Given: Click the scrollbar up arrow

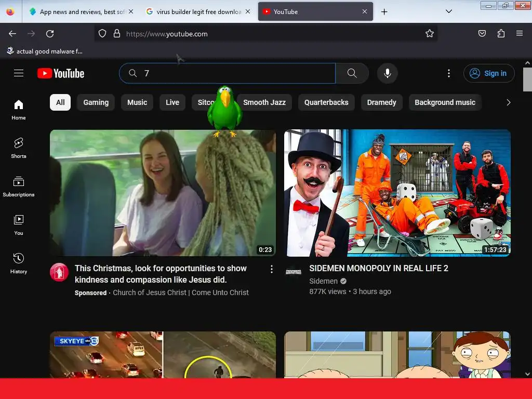Looking at the screenshot, I should tap(527, 63).
